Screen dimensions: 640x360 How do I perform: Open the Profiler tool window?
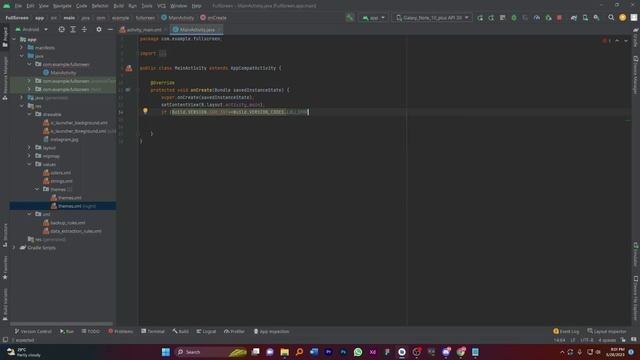coord(234,331)
